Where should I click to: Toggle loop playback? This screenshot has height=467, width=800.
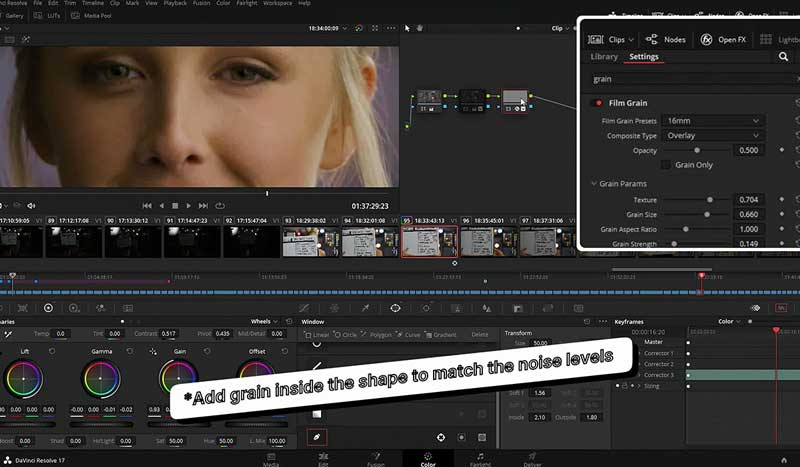tap(220, 206)
